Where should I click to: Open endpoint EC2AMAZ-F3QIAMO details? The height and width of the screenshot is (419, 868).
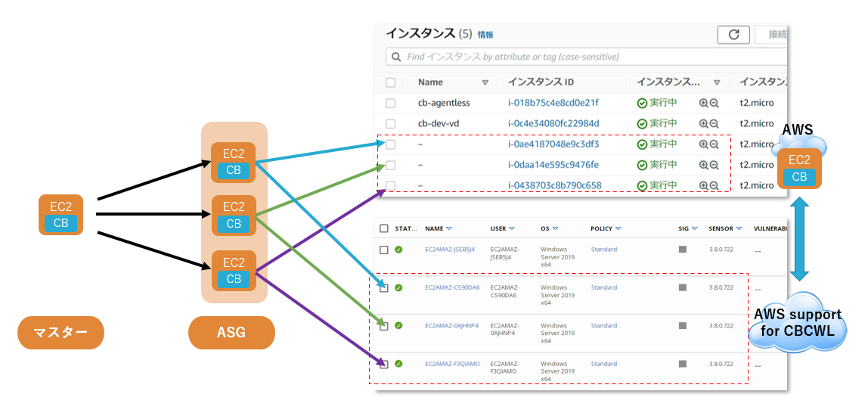(452, 364)
